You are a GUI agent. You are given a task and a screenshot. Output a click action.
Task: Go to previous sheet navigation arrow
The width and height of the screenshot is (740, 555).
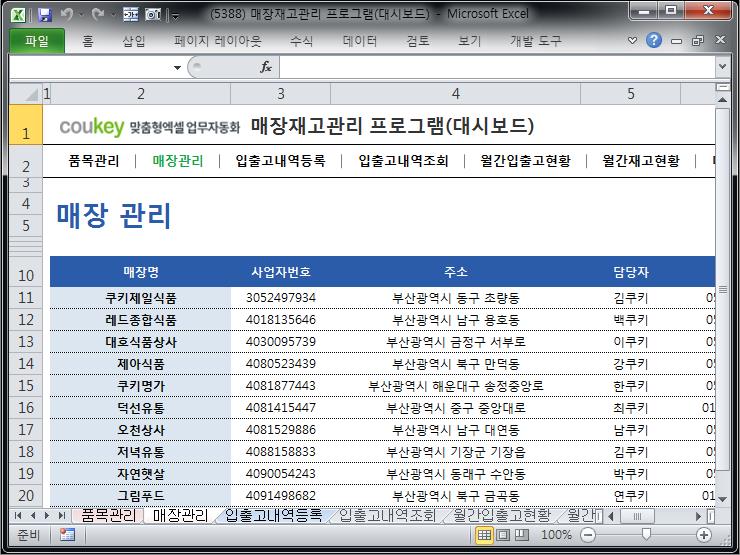[x=33, y=516]
